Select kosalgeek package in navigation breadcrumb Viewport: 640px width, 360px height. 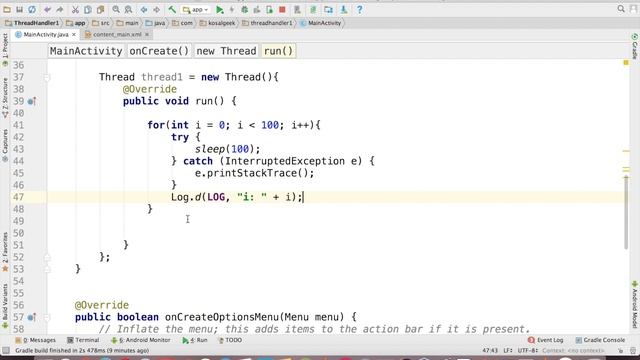point(218,23)
